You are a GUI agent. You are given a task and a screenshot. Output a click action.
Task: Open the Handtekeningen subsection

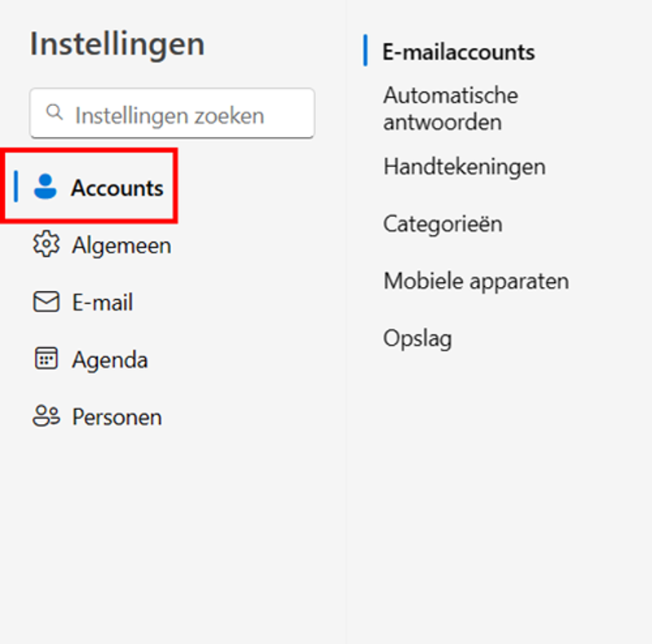[464, 167]
